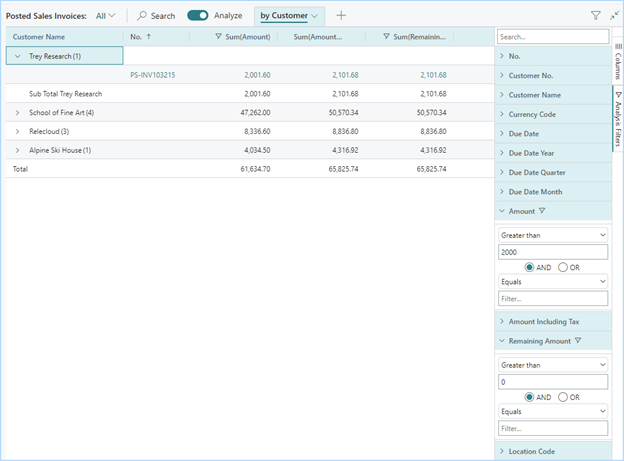Expand the Currency Code filter section
The height and width of the screenshot is (461, 624).
(553, 114)
